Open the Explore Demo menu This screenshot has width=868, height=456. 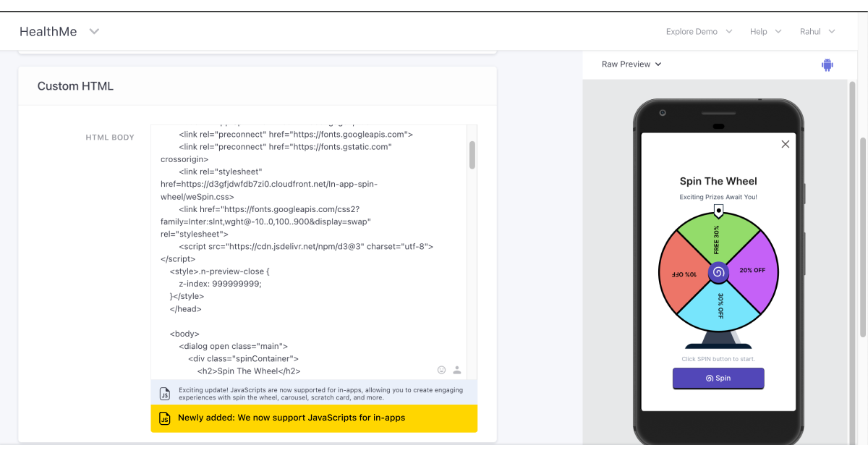click(699, 31)
